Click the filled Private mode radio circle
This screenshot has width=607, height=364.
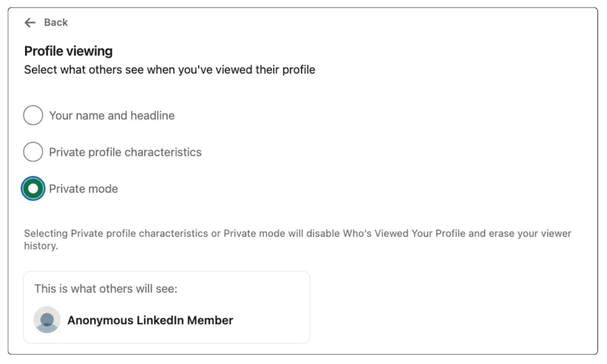(x=33, y=189)
